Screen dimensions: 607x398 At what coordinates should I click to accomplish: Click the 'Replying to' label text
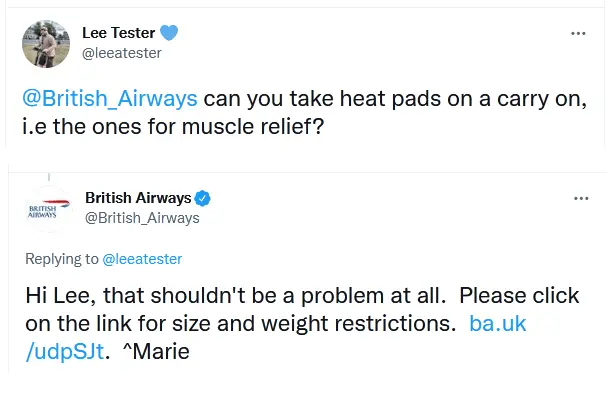pos(62,259)
